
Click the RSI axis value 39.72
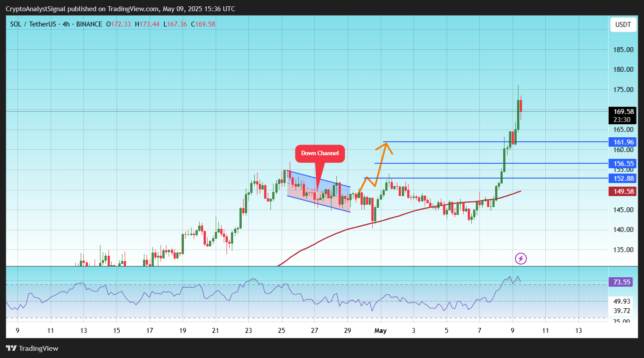point(623,310)
